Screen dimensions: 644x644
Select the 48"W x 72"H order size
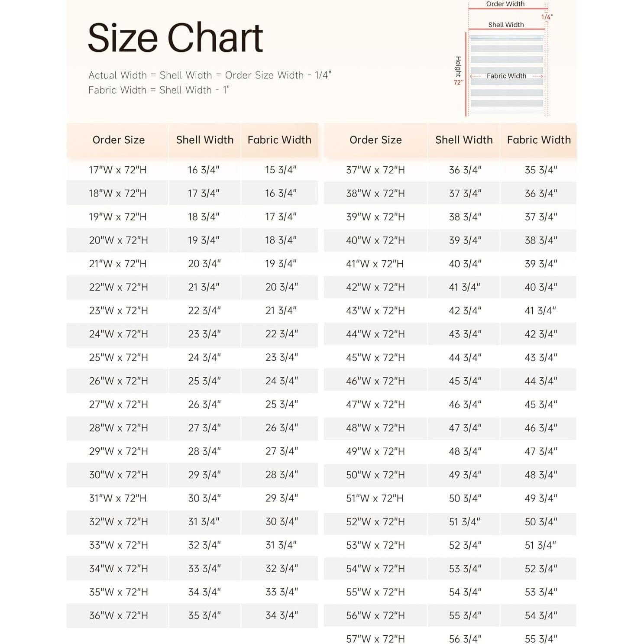tap(375, 428)
